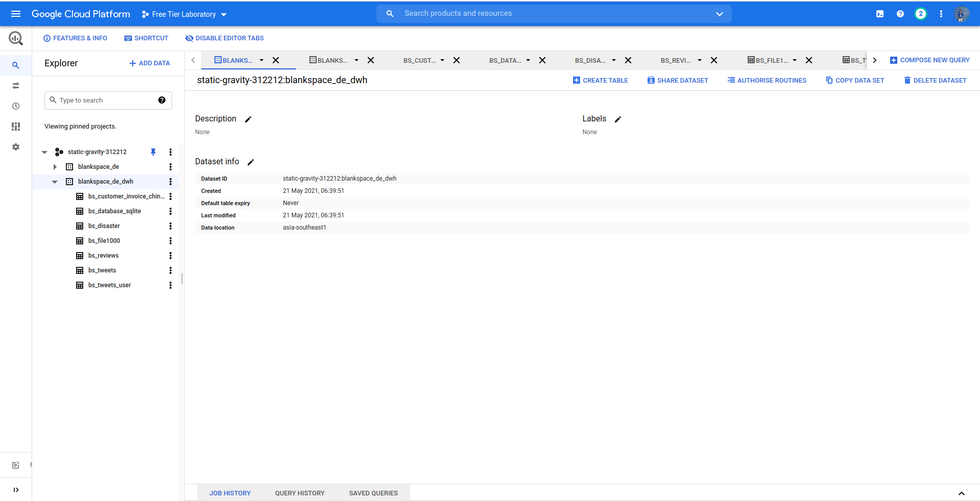Open actions menu for bs_tweets_user table
This screenshot has height=501, width=980.
(171, 285)
